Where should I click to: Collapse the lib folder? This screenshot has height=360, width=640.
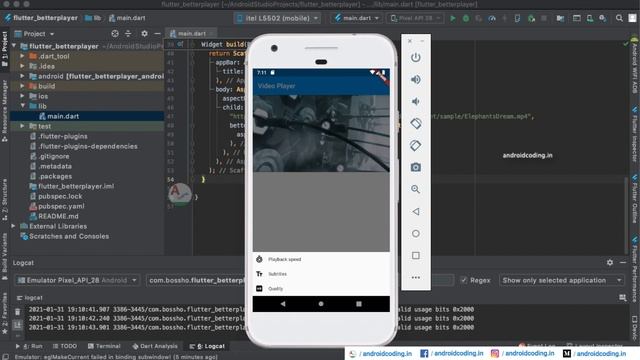click(x=22, y=106)
